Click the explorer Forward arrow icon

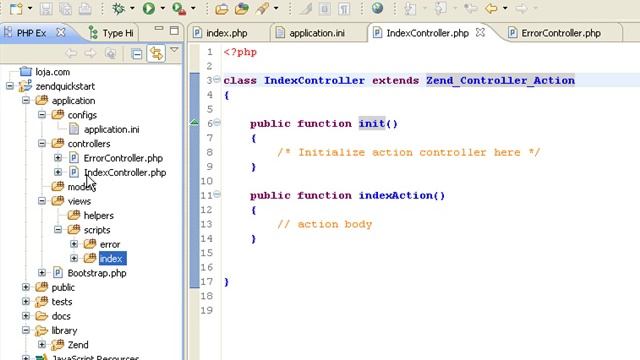tap(90, 53)
